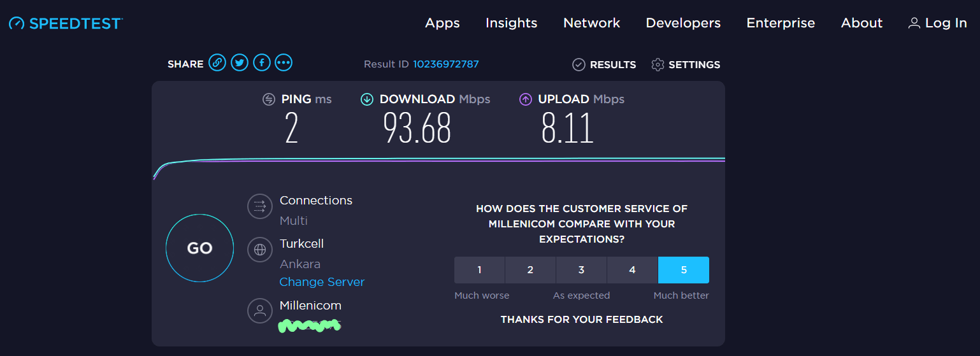The height and width of the screenshot is (356, 980).
Task: Rate customer service as 2
Action: click(x=530, y=270)
